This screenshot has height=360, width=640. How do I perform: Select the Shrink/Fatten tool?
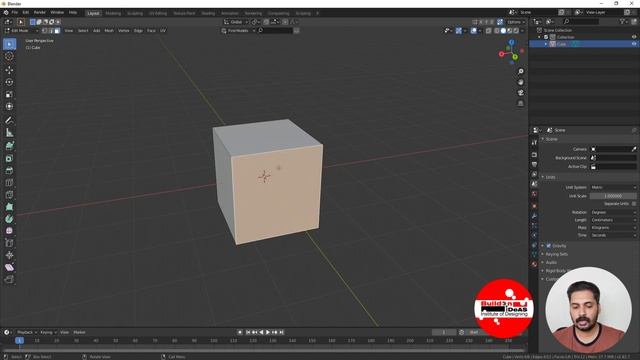[x=9, y=256]
